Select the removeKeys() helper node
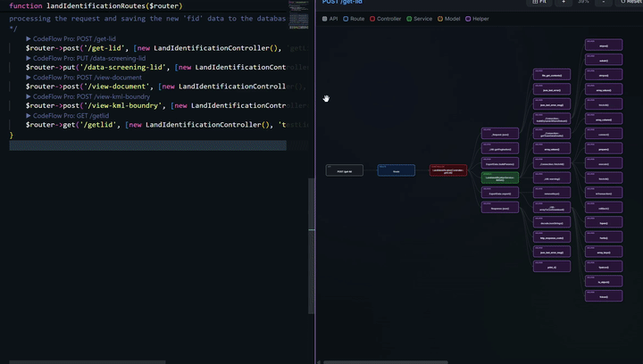 [552, 193]
